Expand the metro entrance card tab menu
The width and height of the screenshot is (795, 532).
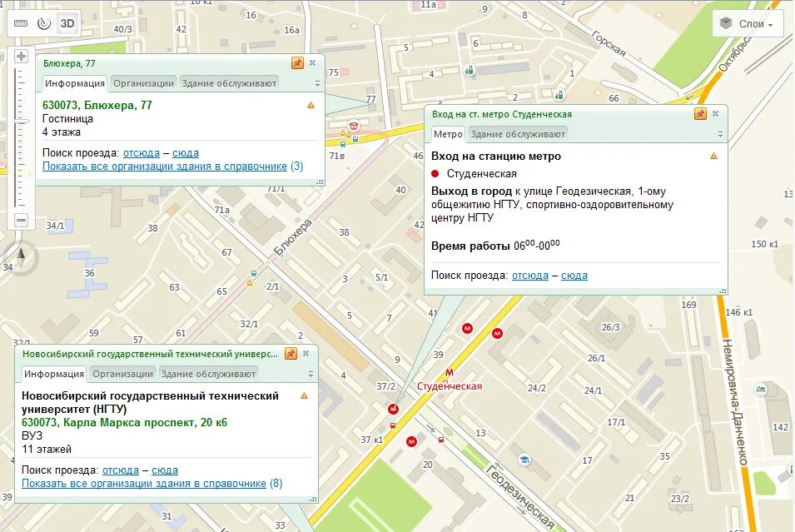pyautogui.click(x=720, y=134)
